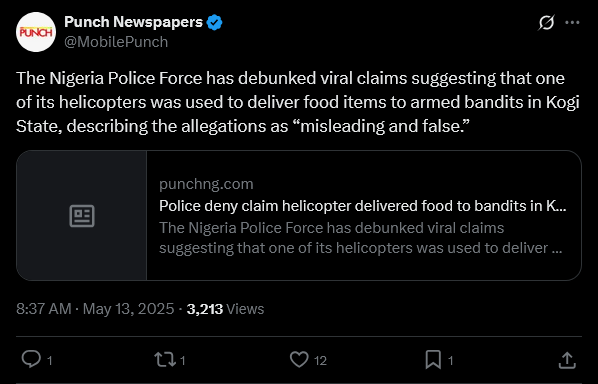Click the link card description text
598x384 pixels.
[360, 238]
